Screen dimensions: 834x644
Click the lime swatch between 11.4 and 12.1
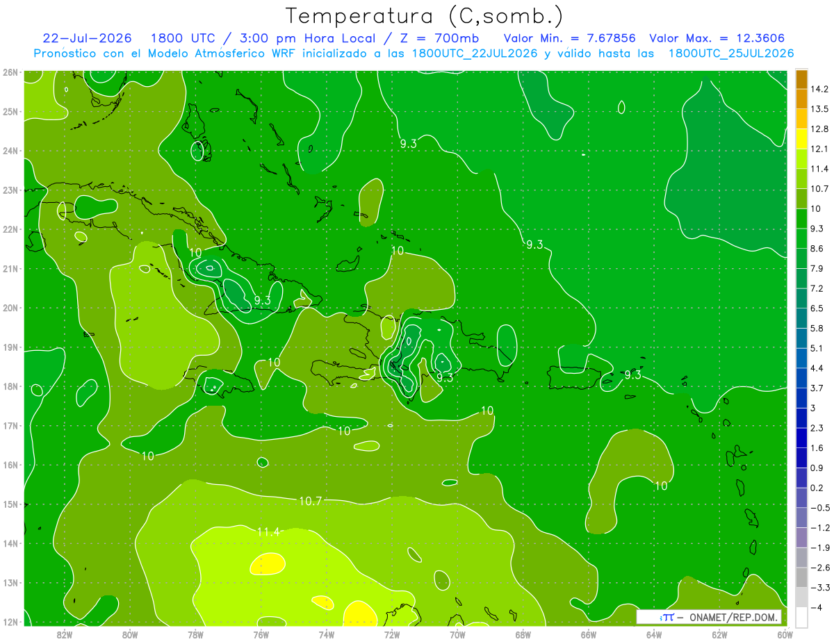point(801,159)
